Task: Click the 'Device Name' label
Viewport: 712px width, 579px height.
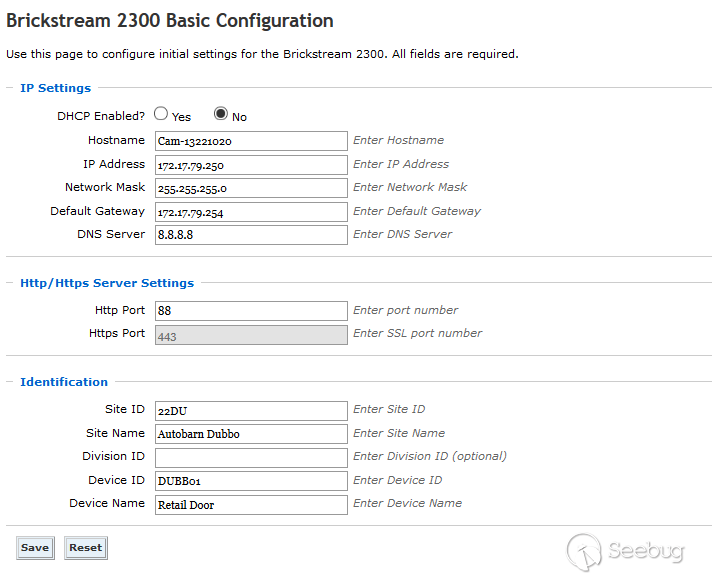Action: pyautogui.click(x=107, y=503)
